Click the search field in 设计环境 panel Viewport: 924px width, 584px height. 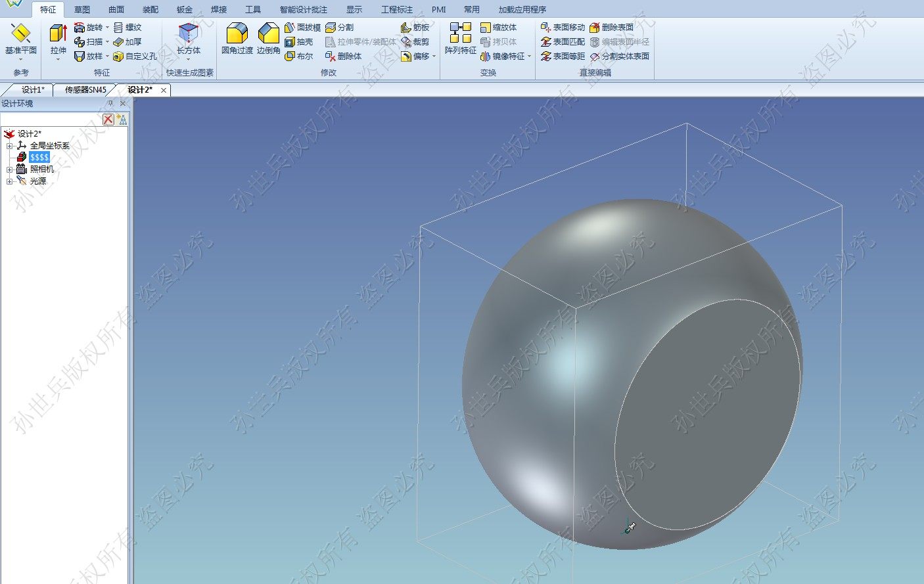point(49,119)
